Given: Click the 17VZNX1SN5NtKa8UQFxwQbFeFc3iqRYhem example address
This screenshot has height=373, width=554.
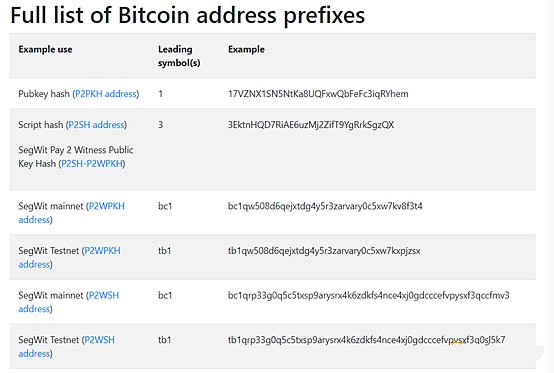Looking at the screenshot, I should point(318,94).
